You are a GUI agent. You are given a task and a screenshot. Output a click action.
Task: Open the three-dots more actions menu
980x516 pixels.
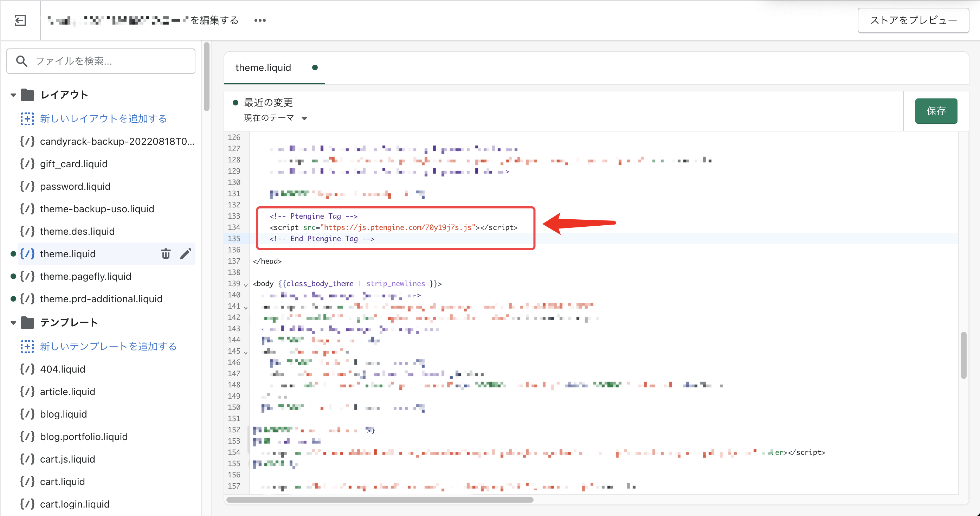click(x=260, y=20)
